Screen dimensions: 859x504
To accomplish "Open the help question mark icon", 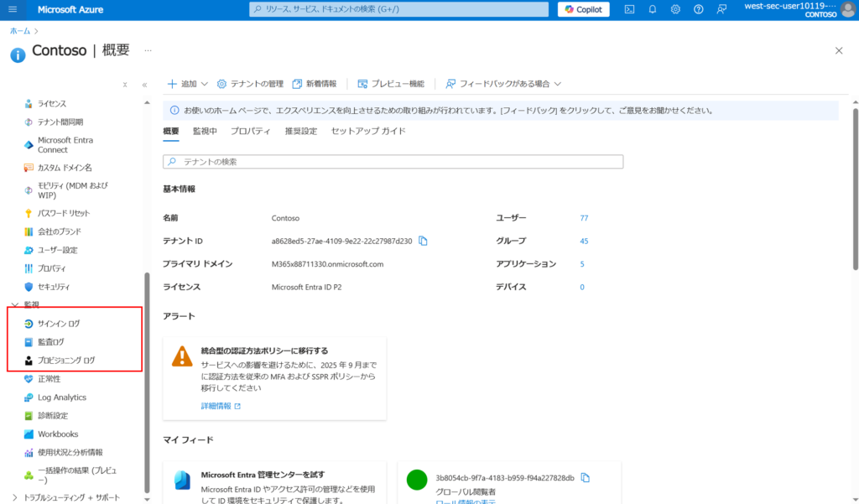I will click(x=699, y=9).
